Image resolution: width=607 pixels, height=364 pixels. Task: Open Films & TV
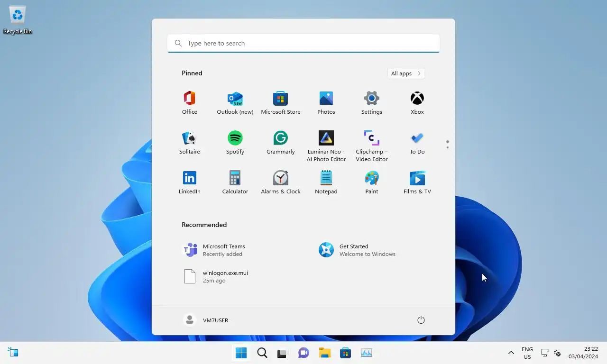417,182
